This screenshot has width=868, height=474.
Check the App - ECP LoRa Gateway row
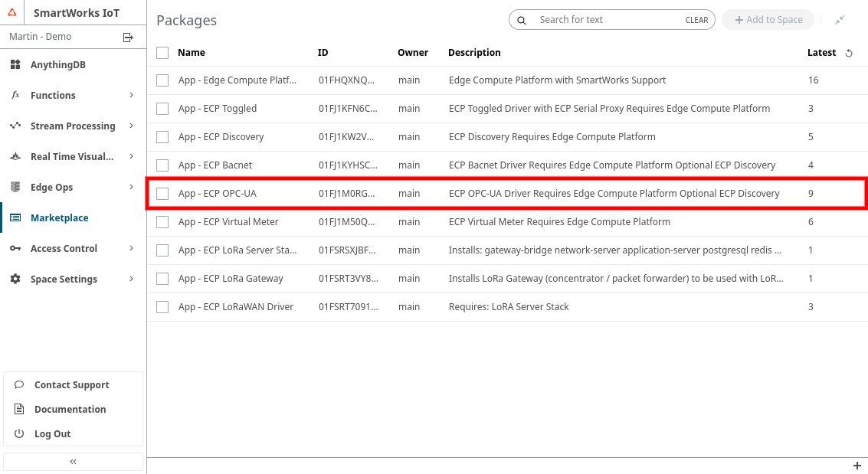162,278
